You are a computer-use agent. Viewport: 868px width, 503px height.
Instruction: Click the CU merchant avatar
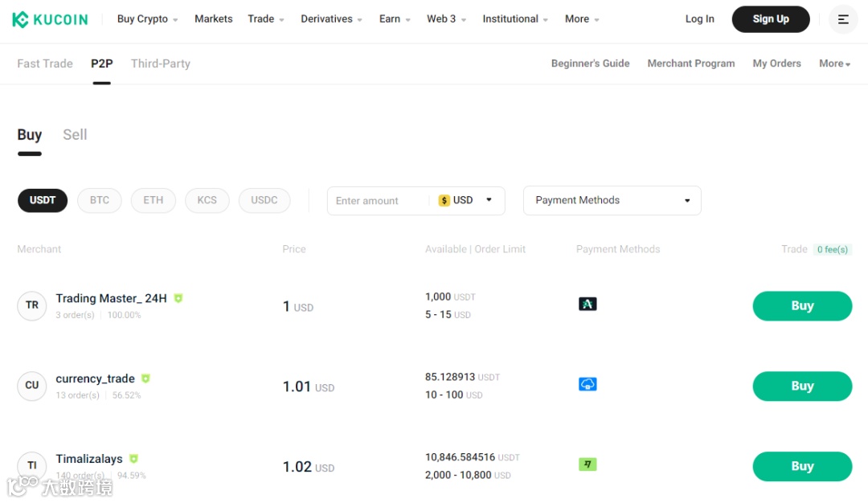32,386
